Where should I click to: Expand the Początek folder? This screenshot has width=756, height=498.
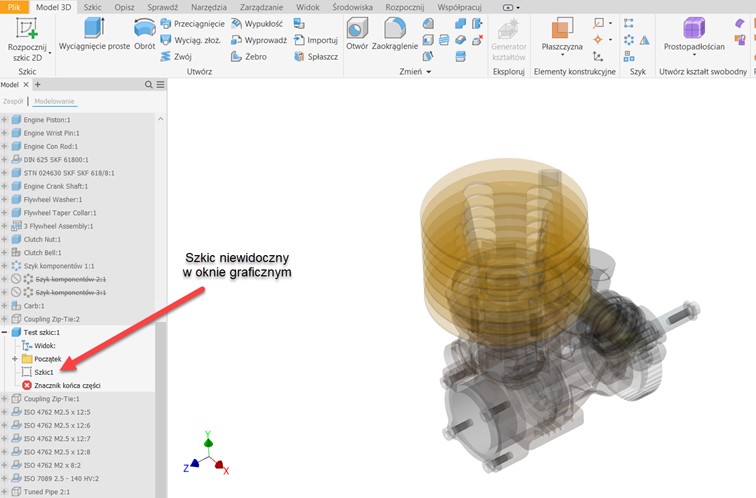[15, 358]
